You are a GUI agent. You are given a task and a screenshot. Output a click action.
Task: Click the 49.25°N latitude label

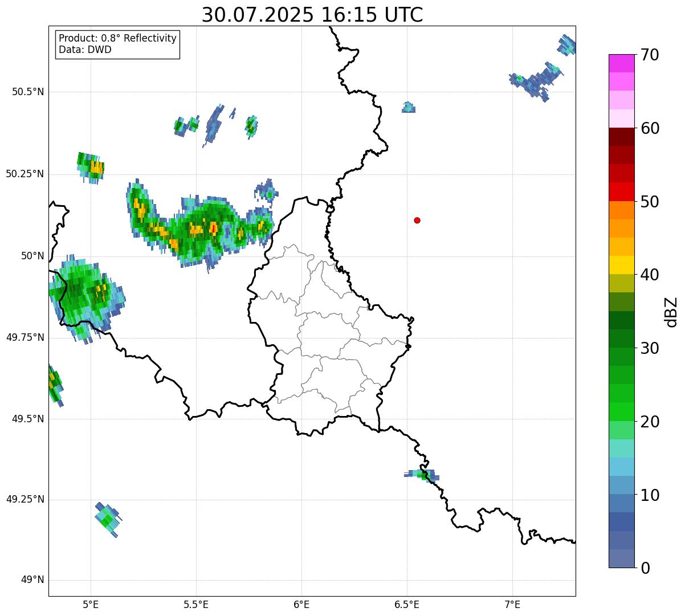click(25, 499)
